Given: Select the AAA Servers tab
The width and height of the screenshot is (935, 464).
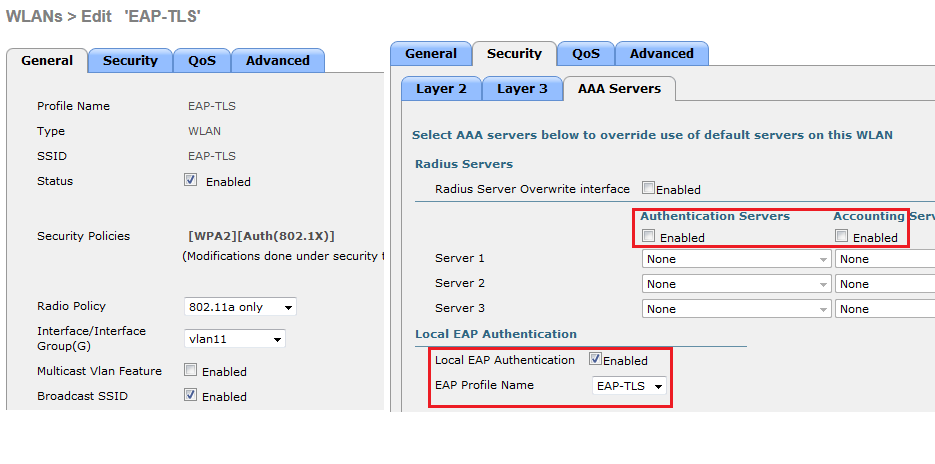Looking at the screenshot, I should coord(619,89).
